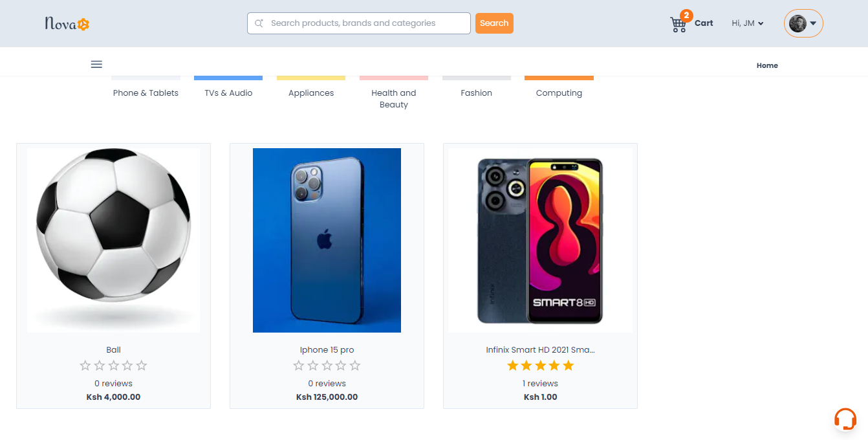
Task: Open the hamburger menu
Action: click(96, 64)
